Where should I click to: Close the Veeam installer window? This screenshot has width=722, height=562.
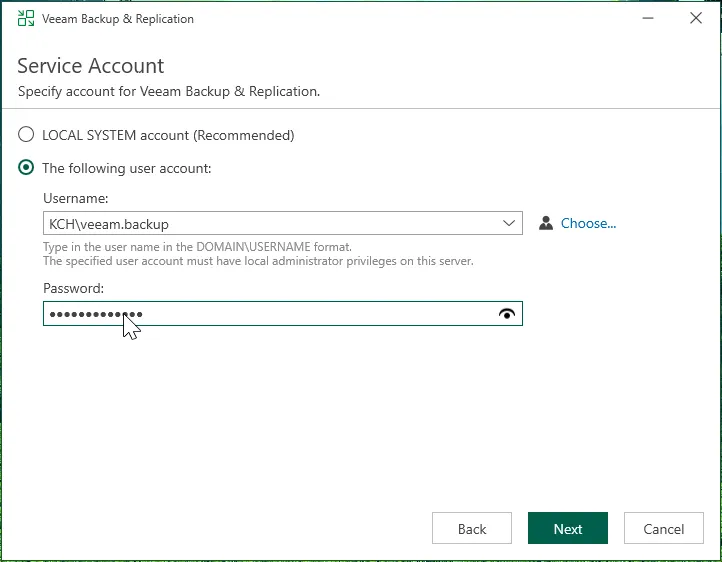tap(696, 19)
